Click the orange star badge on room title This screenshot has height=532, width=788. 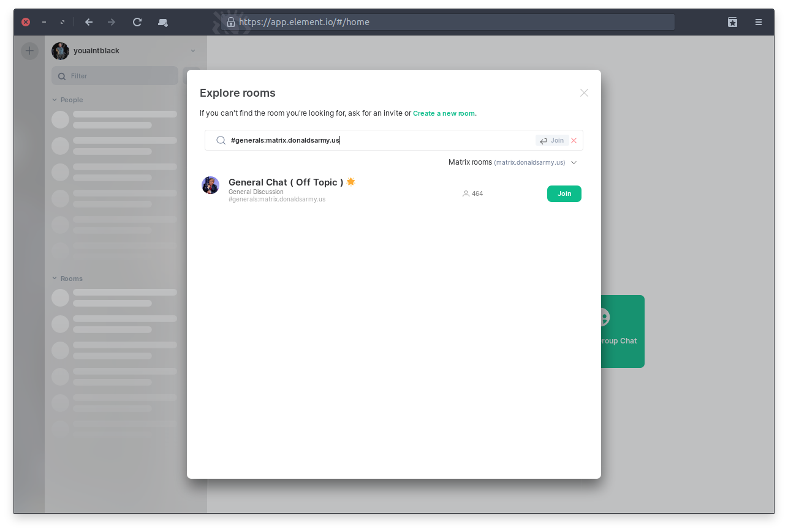[x=351, y=181]
